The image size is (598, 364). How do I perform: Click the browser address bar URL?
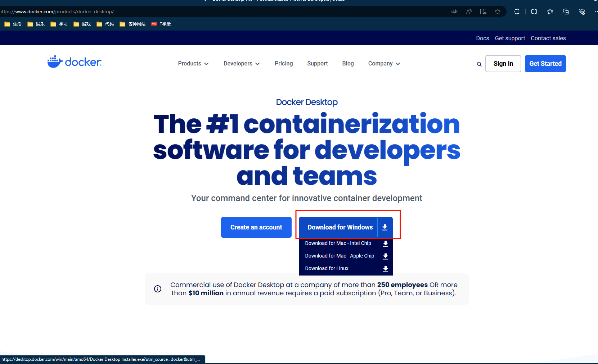[57, 12]
